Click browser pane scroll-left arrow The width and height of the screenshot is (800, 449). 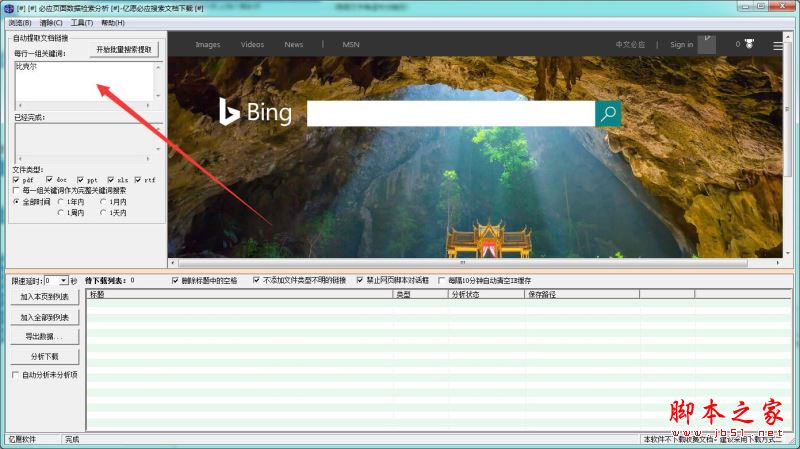[x=173, y=263]
